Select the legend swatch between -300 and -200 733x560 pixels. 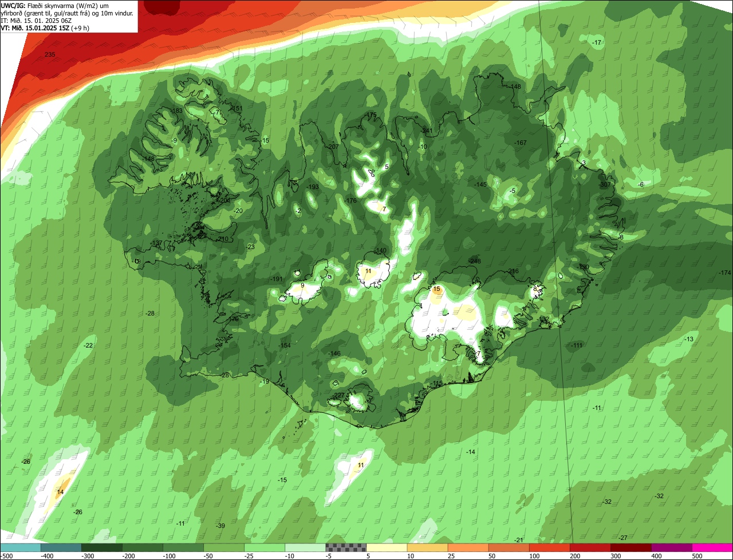click(x=102, y=547)
